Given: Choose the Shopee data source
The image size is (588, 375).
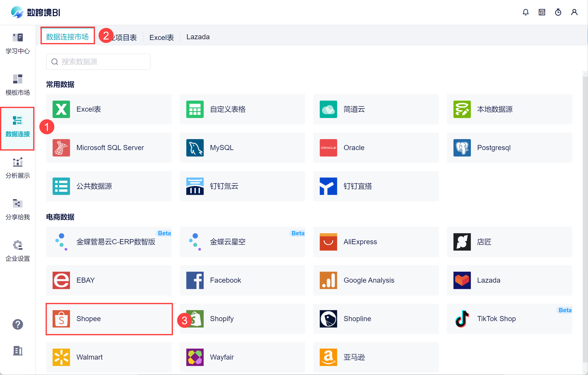Looking at the screenshot, I should coord(109,319).
